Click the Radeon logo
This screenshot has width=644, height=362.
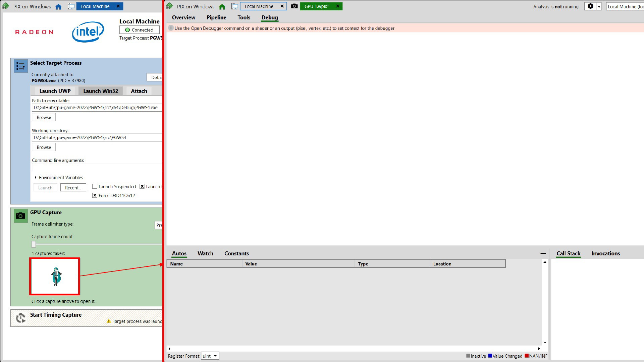[34, 32]
